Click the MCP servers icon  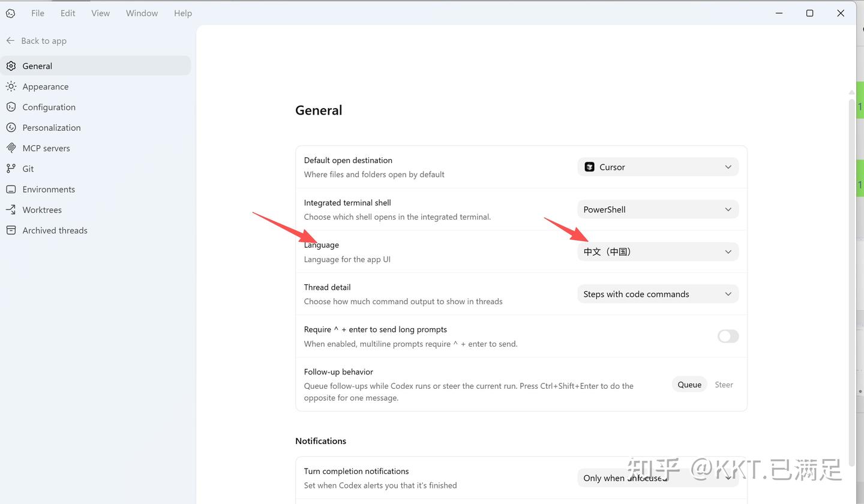[11, 148]
